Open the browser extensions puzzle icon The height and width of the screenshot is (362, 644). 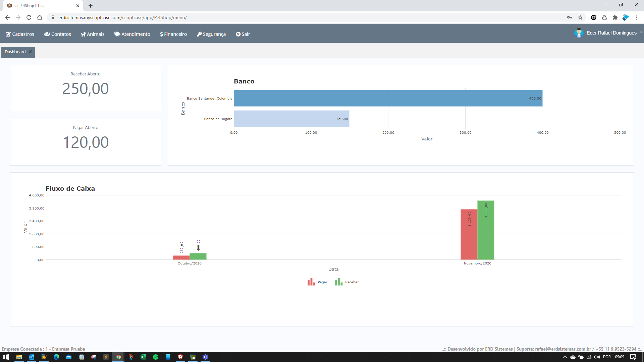click(615, 17)
